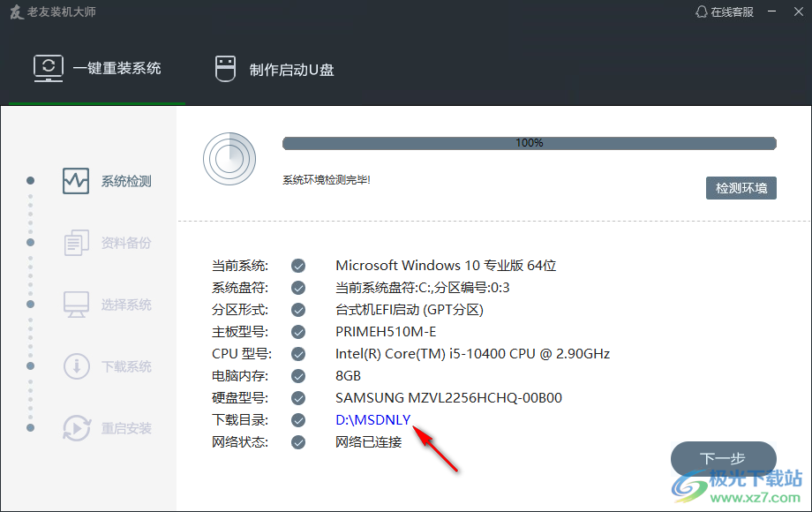
Task: Click the check mark beside 主板型号
Action: click(298, 332)
